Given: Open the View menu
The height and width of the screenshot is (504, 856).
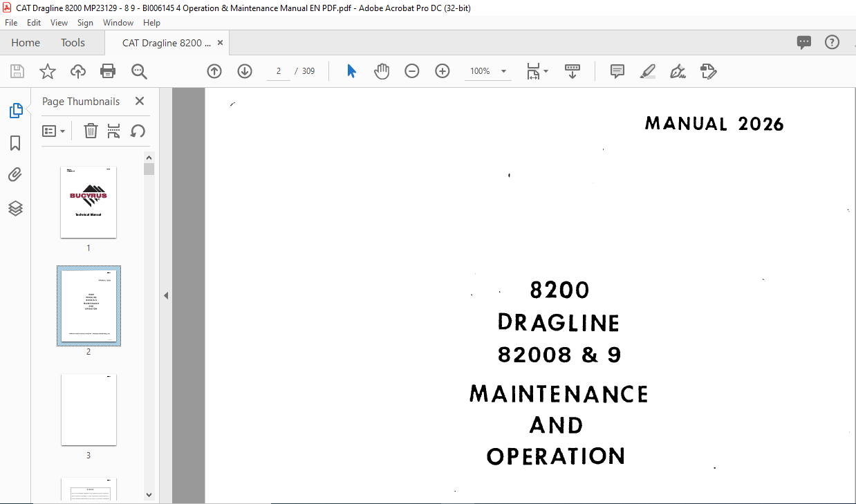Looking at the screenshot, I should 59,23.
